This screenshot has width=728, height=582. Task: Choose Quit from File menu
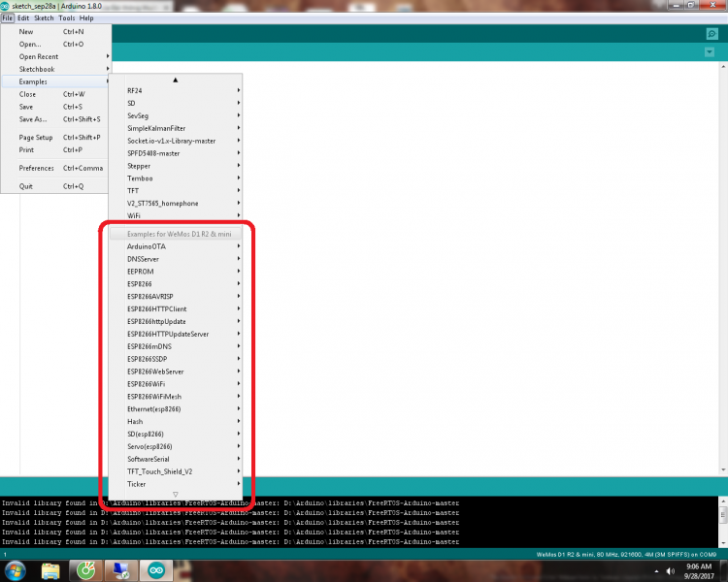click(55, 186)
